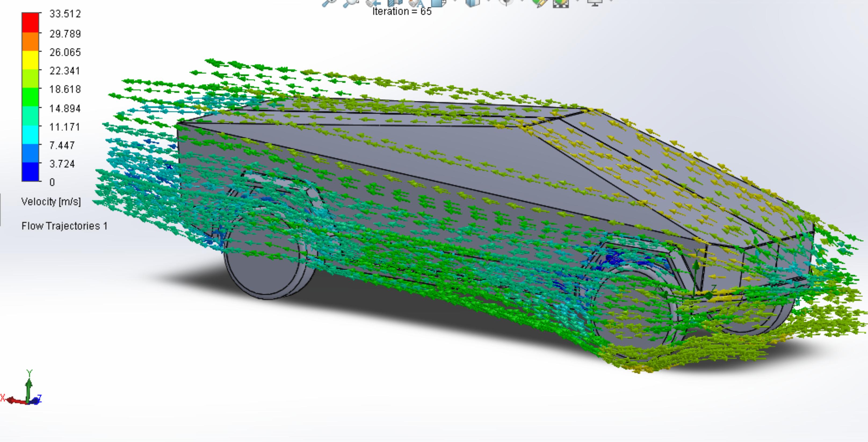Click the Iteration = 65 text
The image size is (868, 442).
[402, 12]
